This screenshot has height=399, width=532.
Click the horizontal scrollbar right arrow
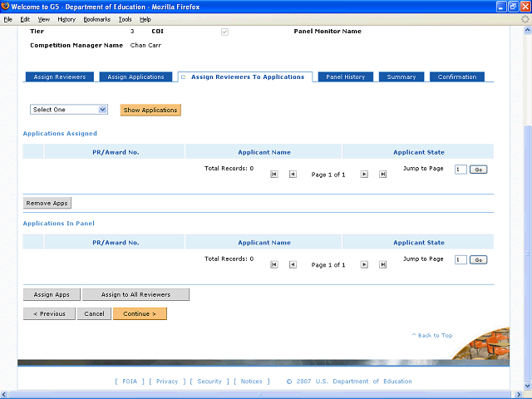click(519, 395)
